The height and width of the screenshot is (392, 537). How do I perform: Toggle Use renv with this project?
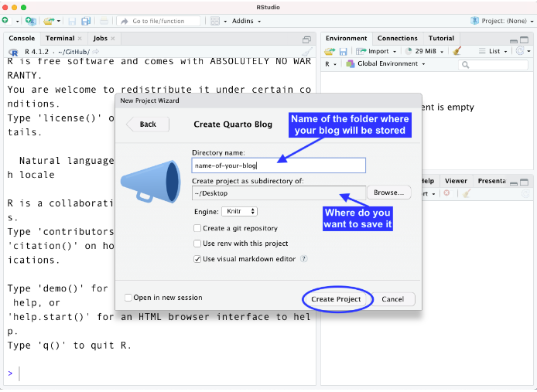(198, 244)
